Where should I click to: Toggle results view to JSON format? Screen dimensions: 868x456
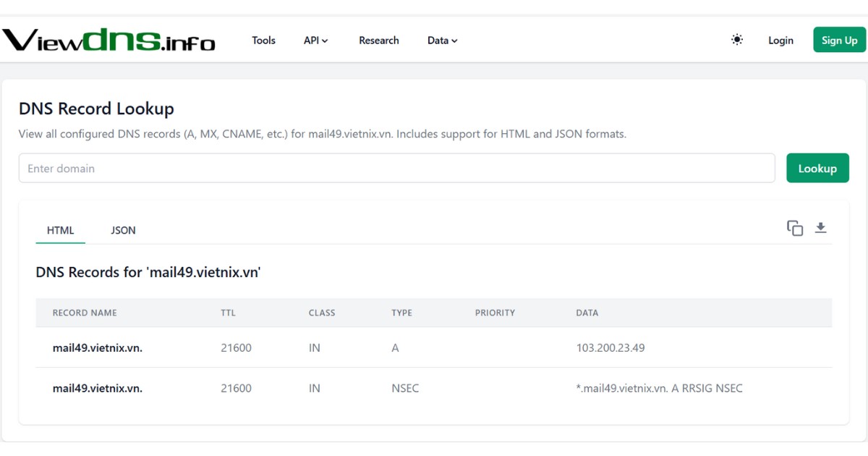click(x=123, y=230)
